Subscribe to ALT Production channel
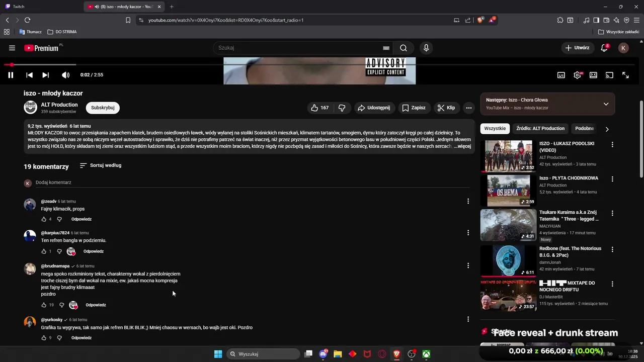The image size is (644, 362). tap(103, 108)
